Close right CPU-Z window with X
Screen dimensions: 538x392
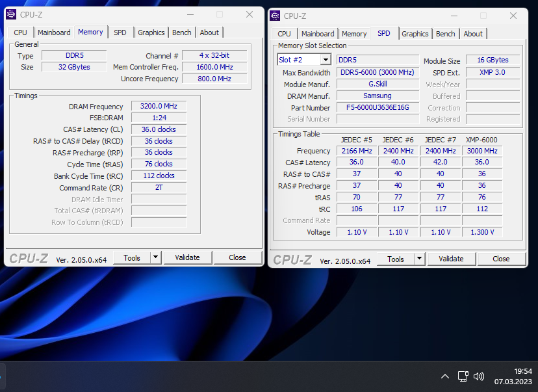[513, 16]
